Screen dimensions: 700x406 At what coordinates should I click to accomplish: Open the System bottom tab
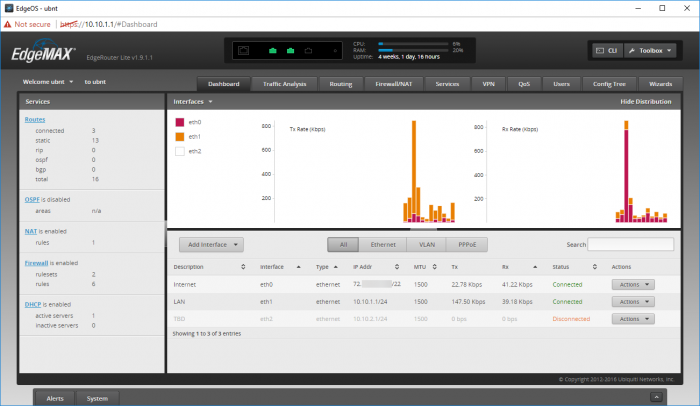[x=97, y=398]
